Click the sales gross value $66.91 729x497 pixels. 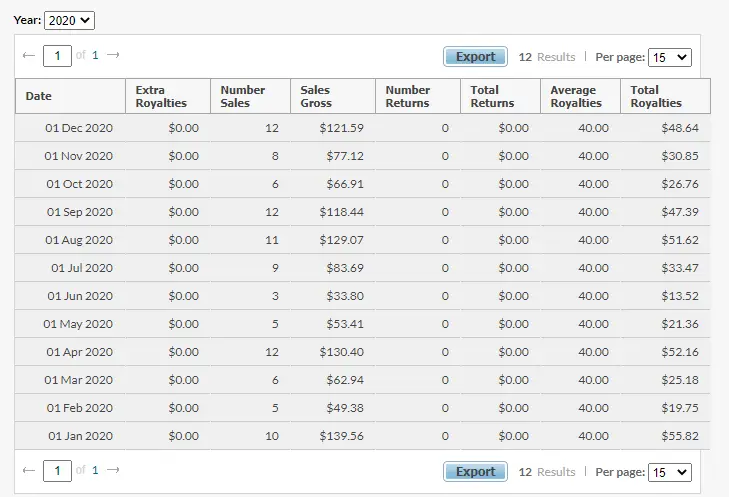pyautogui.click(x=345, y=184)
